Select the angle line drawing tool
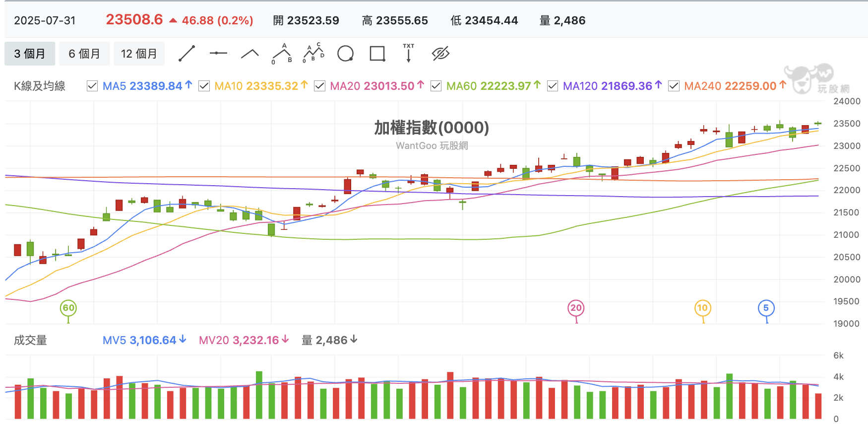 click(x=250, y=54)
